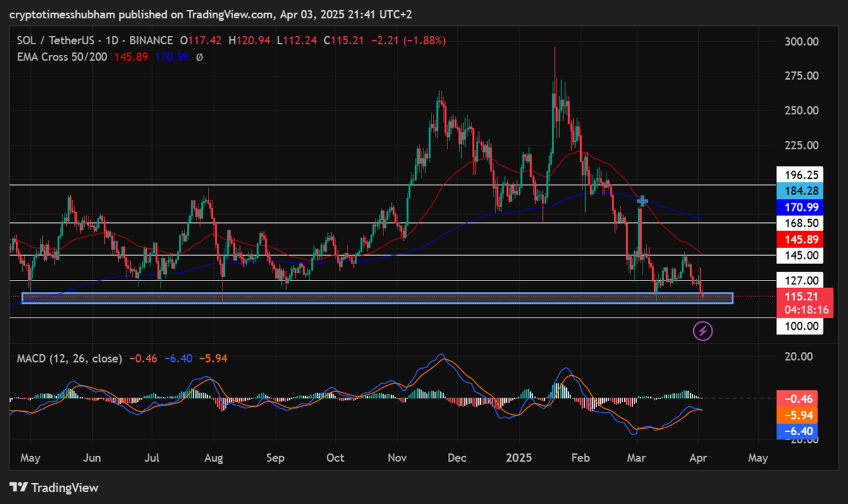This screenshot has width=848, height=504.
Task: Click the Nov label on the time axis
Action: pyautogui.click(x=397, y=457)
